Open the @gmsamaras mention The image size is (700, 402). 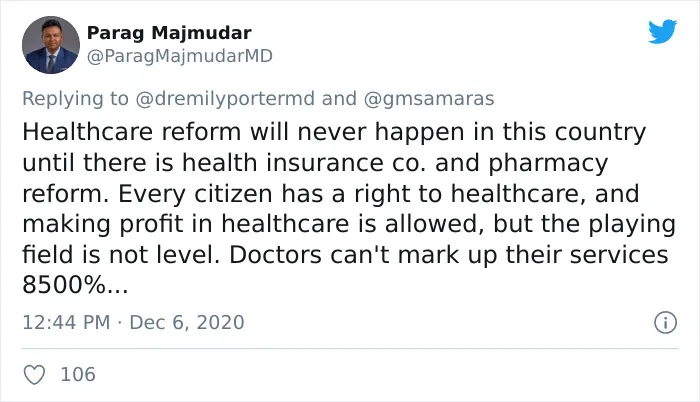tap(429, 99)
